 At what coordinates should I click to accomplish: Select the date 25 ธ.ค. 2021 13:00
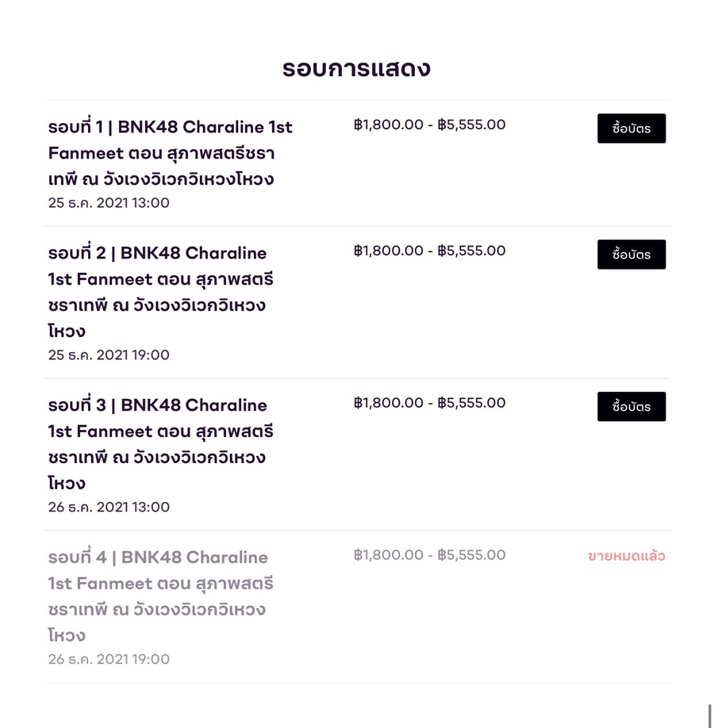(109, 203)
